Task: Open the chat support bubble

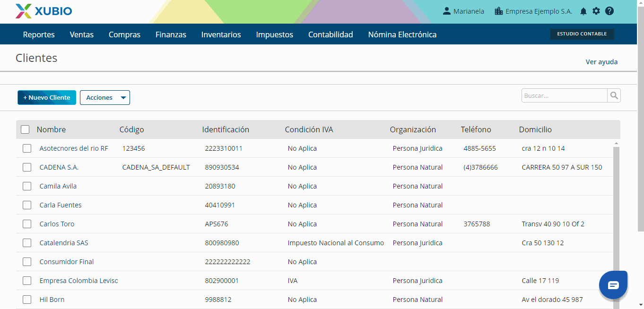Action: [x=613, y=285]
